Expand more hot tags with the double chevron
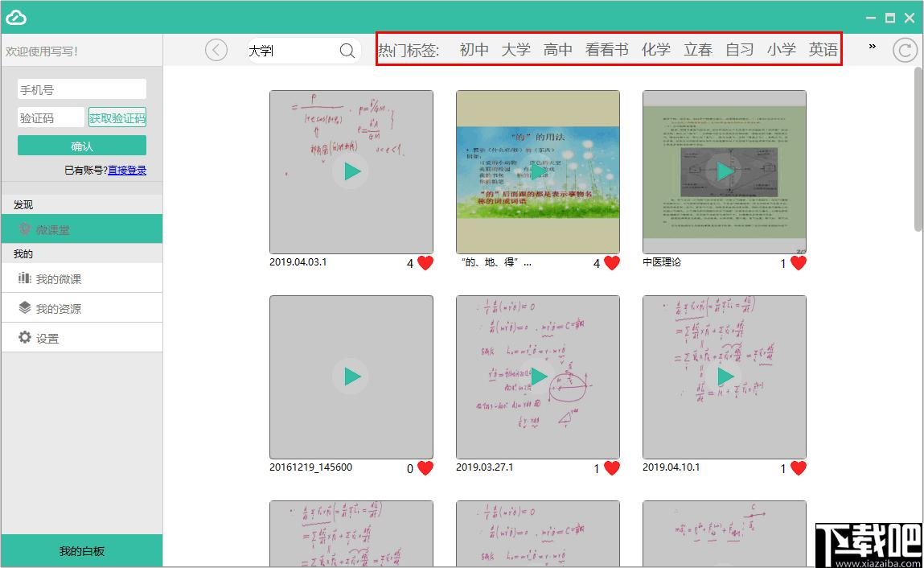 [x=873, y=46]
